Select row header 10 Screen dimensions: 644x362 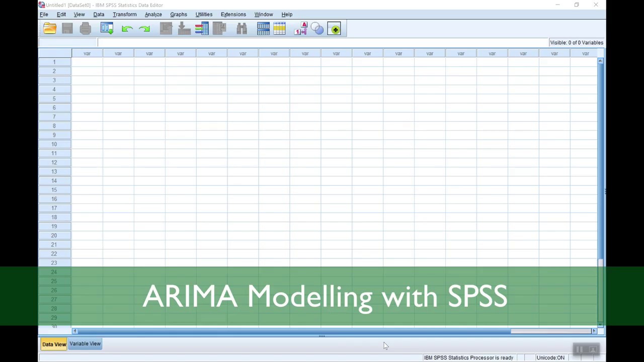point(54,144)
